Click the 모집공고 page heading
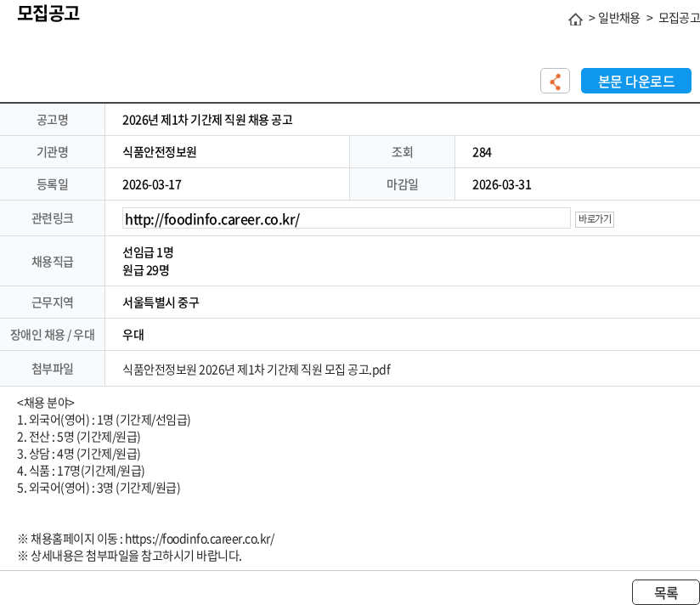This screenshot has height=605, width=700. point(48,13)
